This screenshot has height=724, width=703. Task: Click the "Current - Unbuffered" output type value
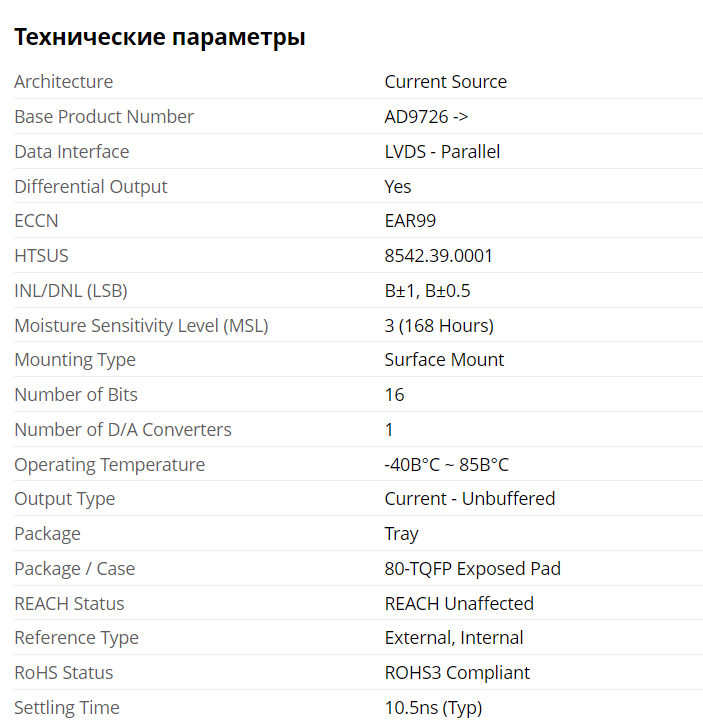click(x=469, y=499)
